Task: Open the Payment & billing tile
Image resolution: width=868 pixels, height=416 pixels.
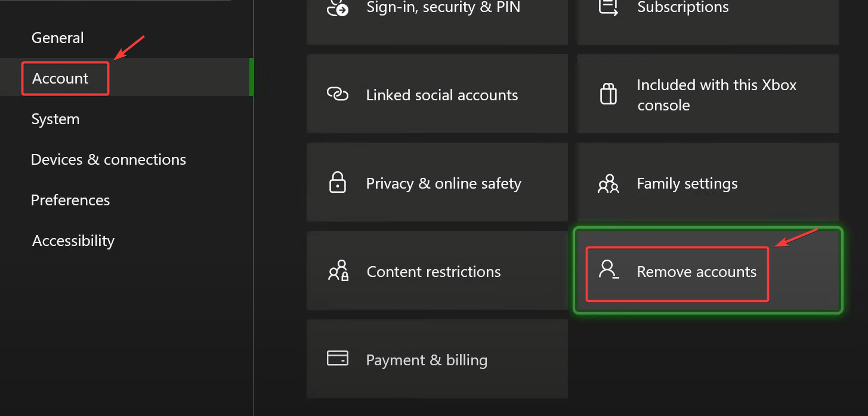Action: (437, 360)
